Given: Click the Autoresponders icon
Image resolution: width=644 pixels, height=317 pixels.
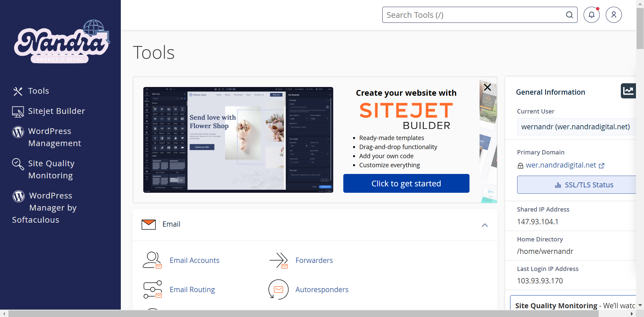Looking at the screenshot, I should coord(279,289).
